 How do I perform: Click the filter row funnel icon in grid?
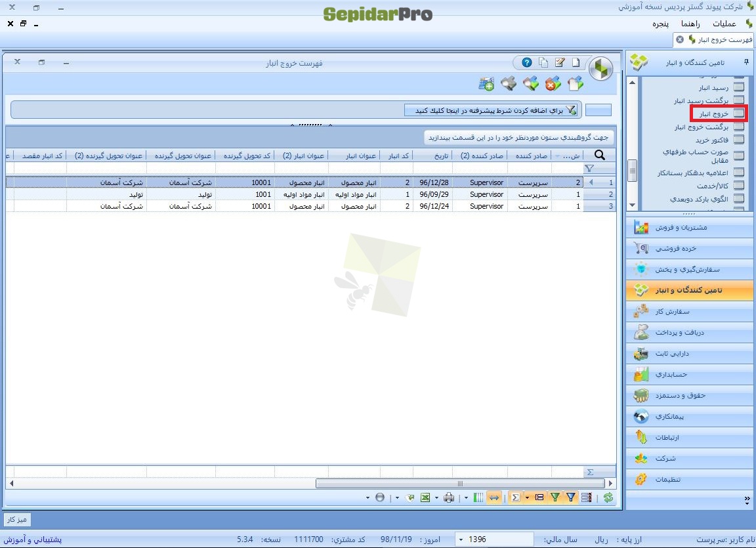[589, 168]
